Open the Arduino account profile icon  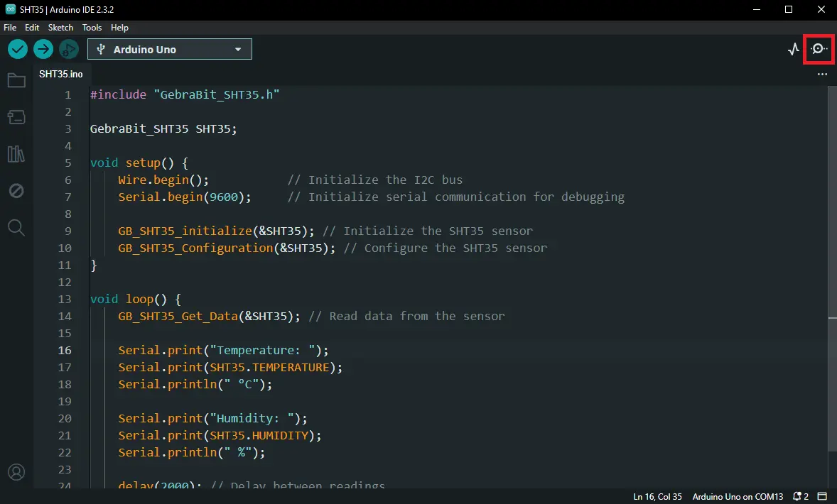[x=16, y=473]
